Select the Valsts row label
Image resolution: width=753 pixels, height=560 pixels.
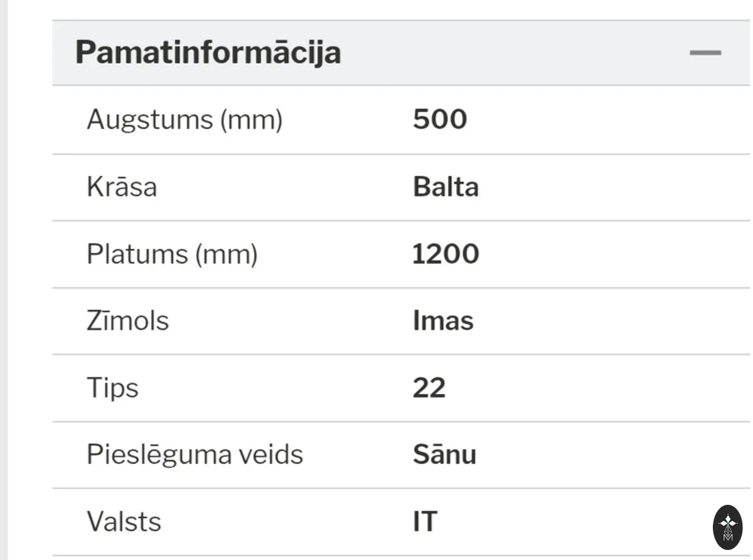[124, 522]
